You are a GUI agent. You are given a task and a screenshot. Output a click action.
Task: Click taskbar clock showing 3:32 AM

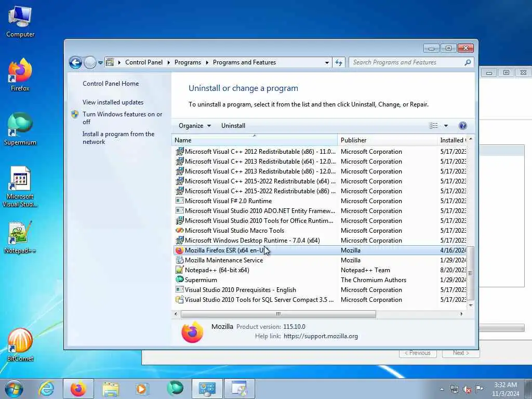tap(506, 389)
